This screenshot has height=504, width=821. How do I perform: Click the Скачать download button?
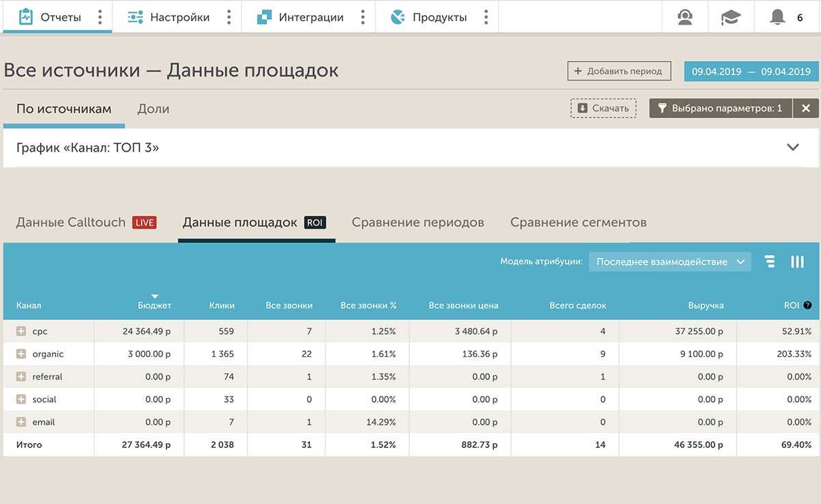pyautogui.click(x=603, y=108)
